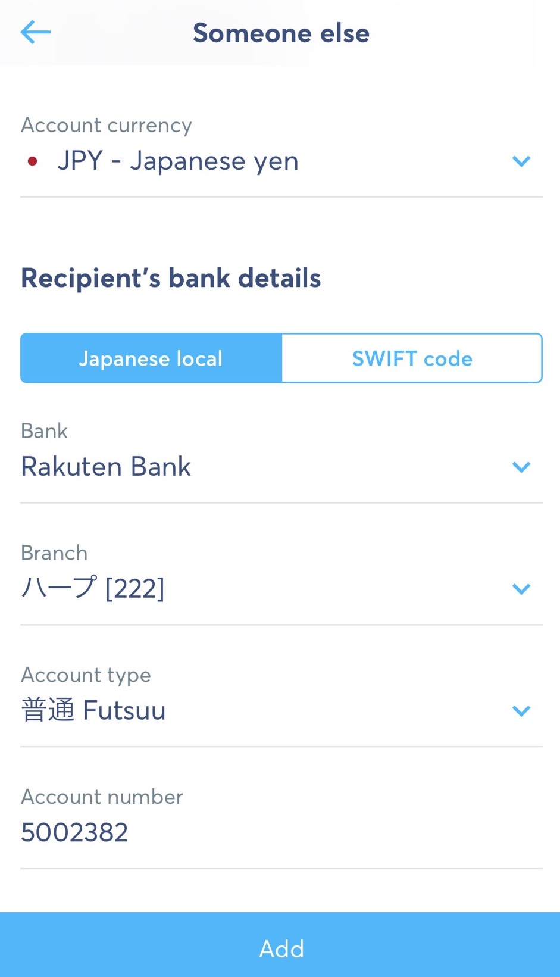
Task: Click the red Japan flag dot icon
Action: point(33,161)
